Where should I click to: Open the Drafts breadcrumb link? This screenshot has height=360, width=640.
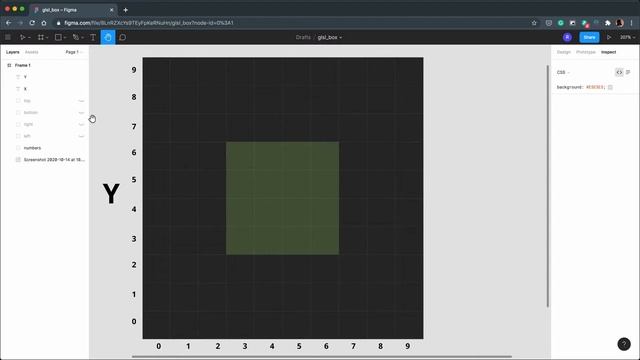coord(303,37)
